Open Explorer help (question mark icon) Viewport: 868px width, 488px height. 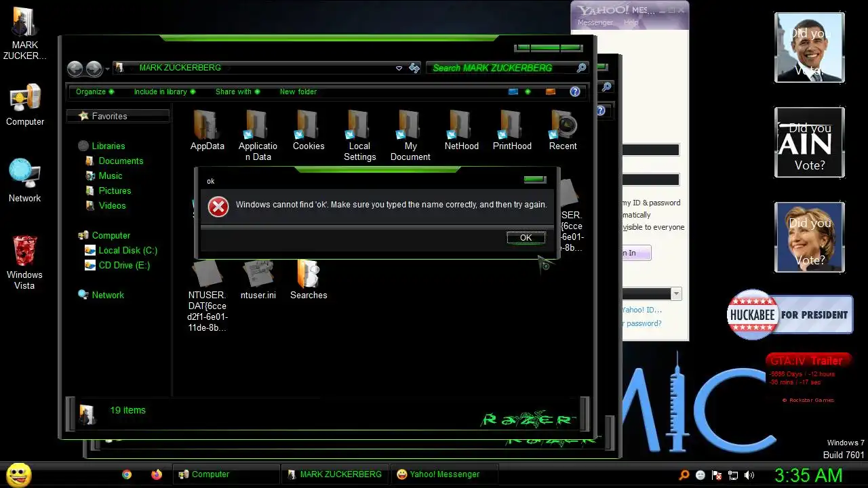pos(575,91)
